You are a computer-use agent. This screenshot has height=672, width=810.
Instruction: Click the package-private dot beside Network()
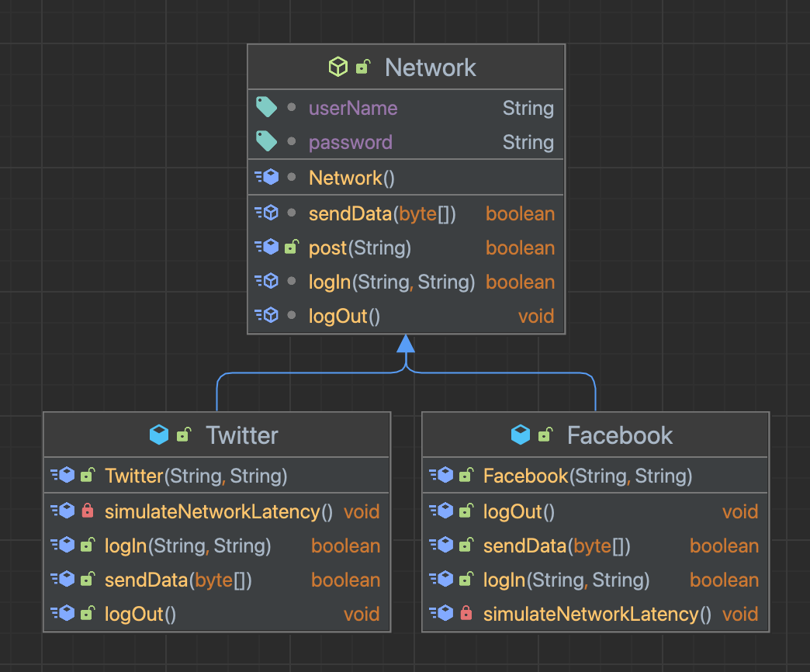pyautogui.click(x=292, y=177)
